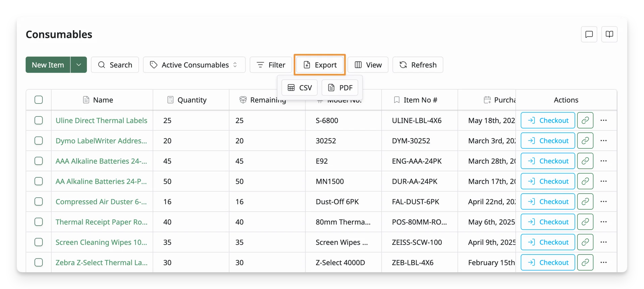Checkout AA Alkaline Batteries item
The width and height of the screenshot is (644, 289).
tap(548, 181)
